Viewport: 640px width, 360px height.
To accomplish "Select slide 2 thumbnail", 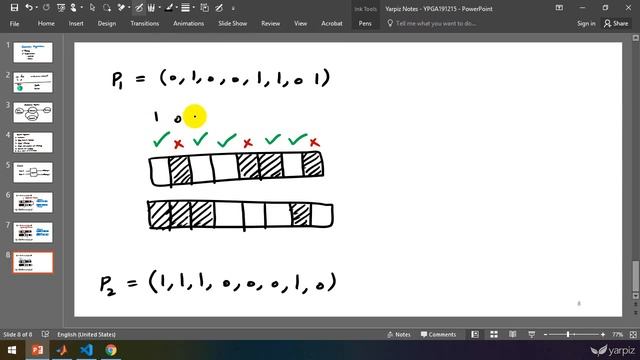I will point(33,82).
